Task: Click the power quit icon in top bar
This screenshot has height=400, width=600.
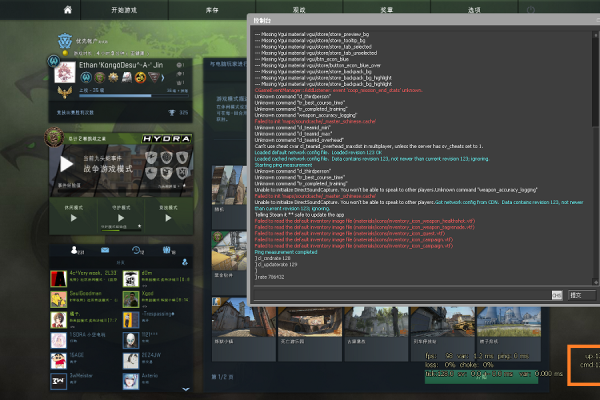Action: (531, 10)
